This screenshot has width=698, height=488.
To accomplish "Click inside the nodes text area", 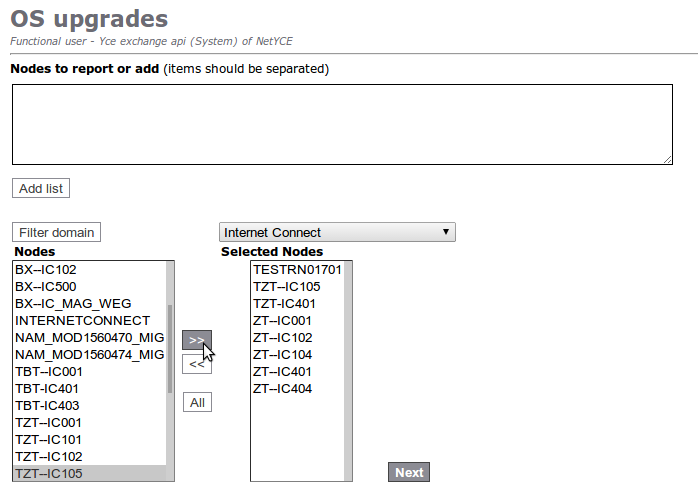I will pyautogui.click(x=342, y=124).
